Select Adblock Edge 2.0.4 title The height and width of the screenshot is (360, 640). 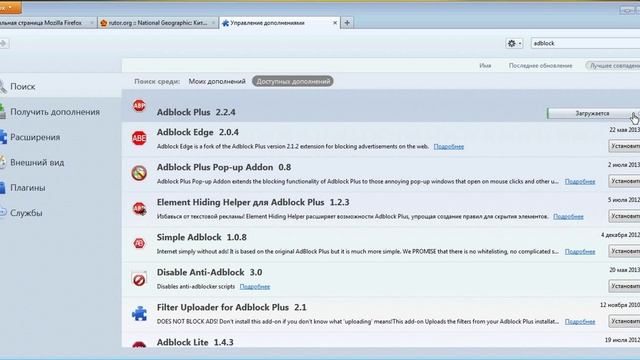(x=198, y=132)
